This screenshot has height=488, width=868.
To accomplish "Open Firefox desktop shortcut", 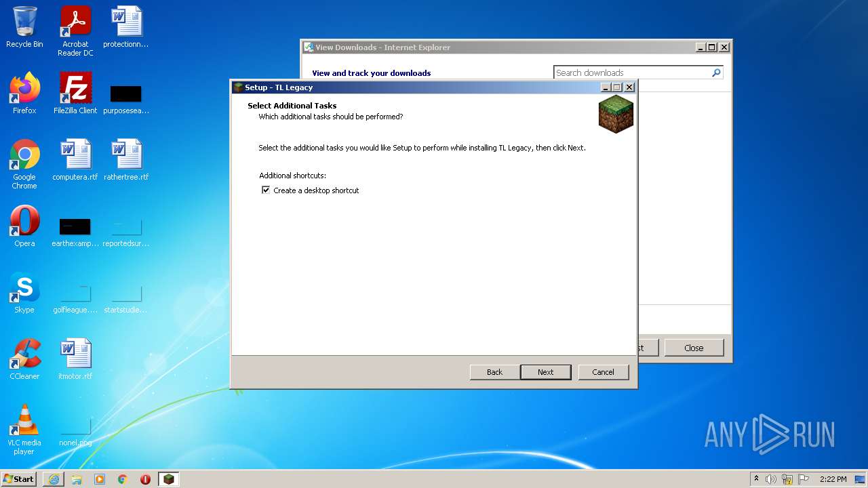I will tap(24, 94).
